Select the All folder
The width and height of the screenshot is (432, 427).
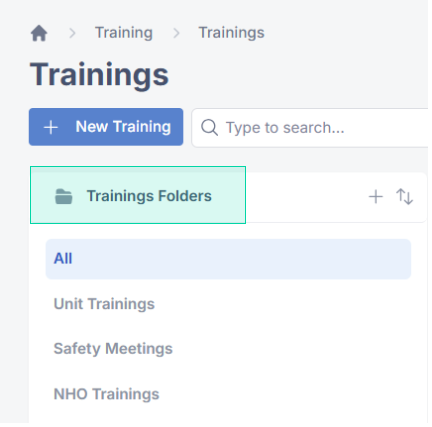click(x=228, y=259)
